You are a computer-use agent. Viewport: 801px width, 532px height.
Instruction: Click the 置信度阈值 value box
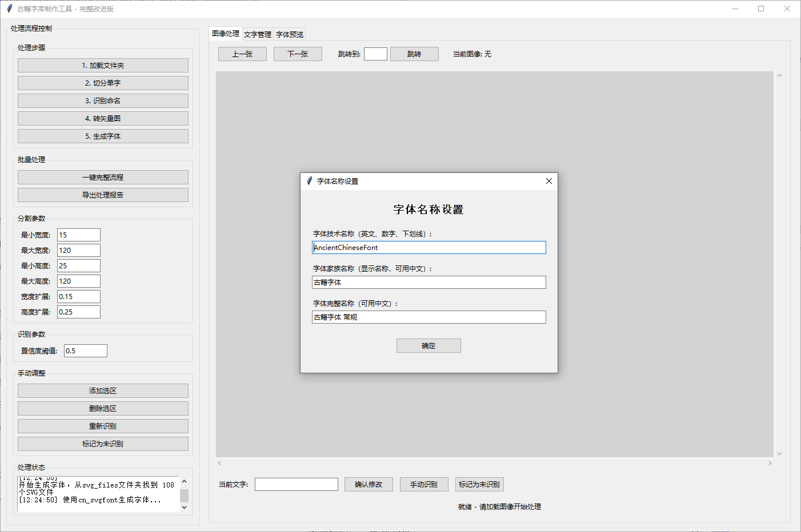(x=85, y=350)
